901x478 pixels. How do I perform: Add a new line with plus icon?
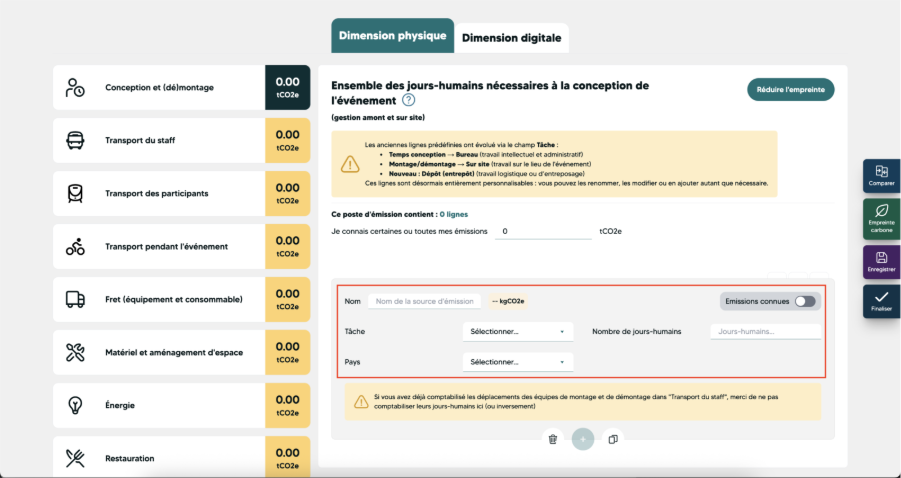pyautogui.click(x=583, y=440)
